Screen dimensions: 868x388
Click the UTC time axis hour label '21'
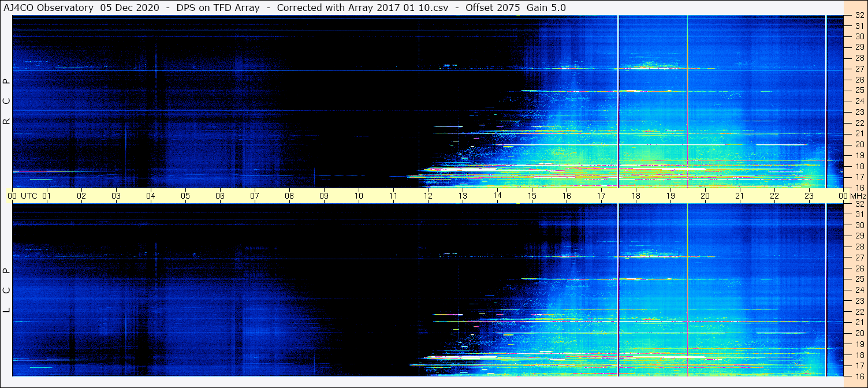(x=740, y=196)
